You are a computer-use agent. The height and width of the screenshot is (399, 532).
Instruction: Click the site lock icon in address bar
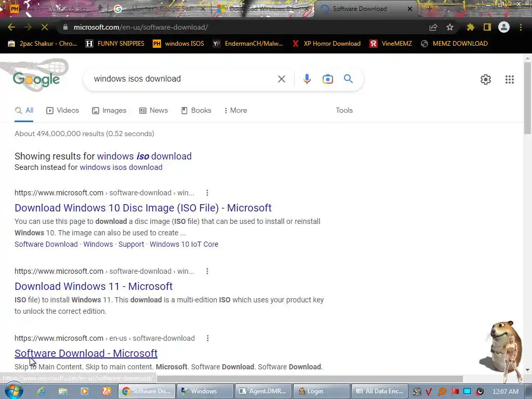pyautogui.click(x=65, y=27)
